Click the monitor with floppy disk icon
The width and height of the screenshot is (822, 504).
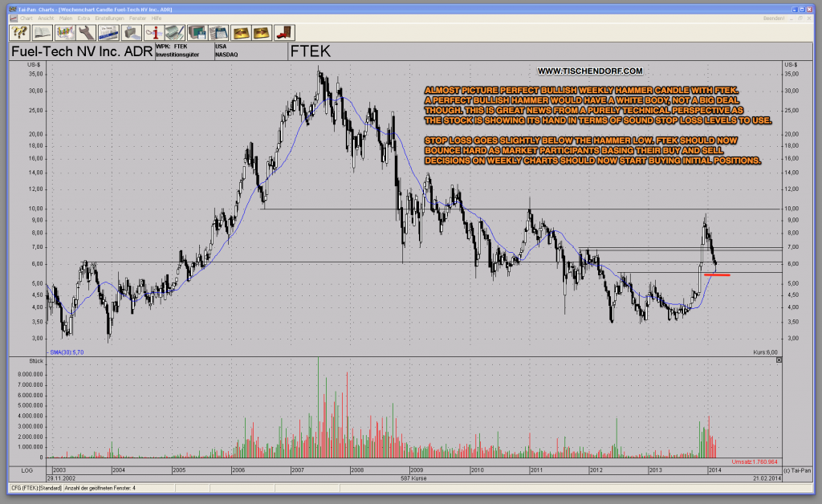coord(198,32)
